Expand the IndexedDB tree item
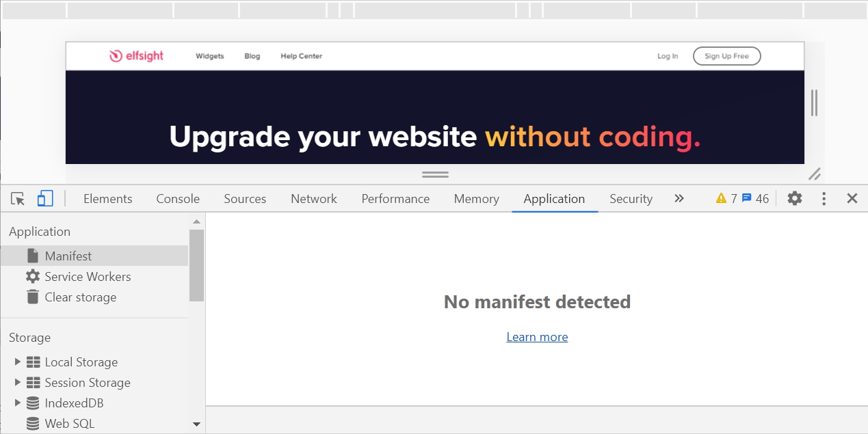The image size is (868, 434). (16, 403)
